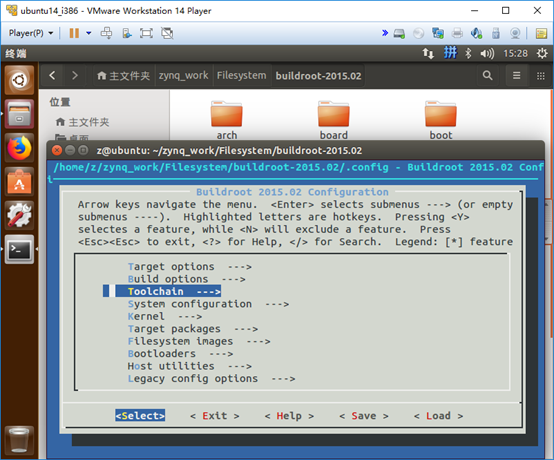Click the send Ctrl+Alt+Del icon
The width and height of the screenshot is (554, 460).
(x=106, y=33)
